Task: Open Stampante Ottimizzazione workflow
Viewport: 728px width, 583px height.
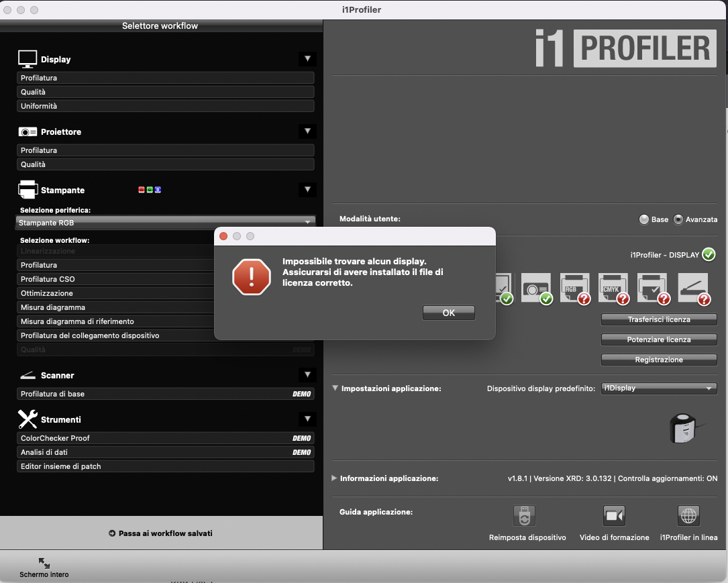Action: [115, 293]
